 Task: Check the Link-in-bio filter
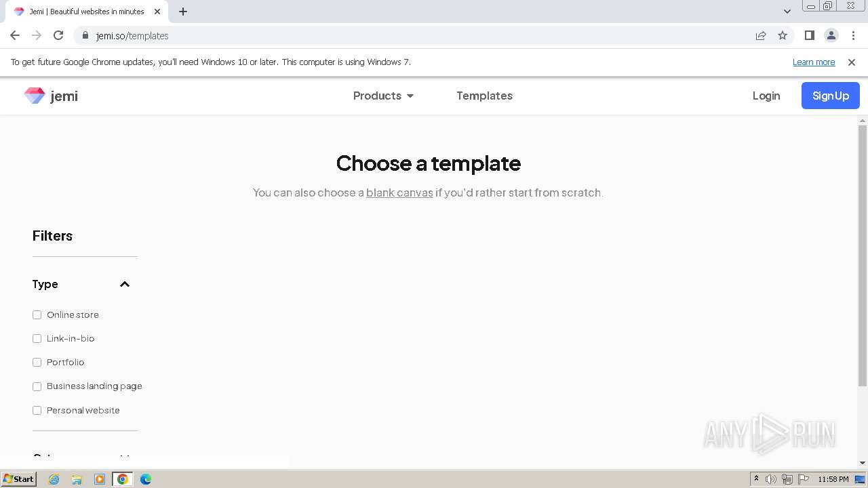pyautogui.click(x=37, y=338)
